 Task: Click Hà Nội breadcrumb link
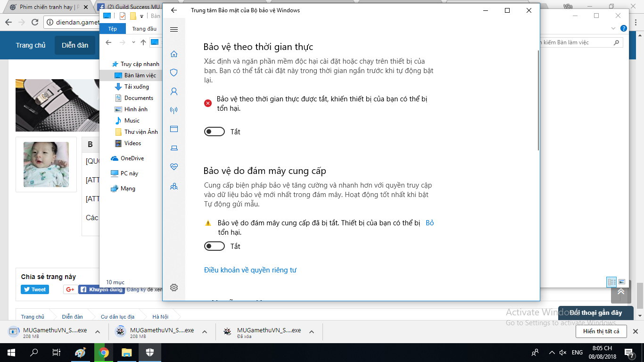[160, 317]
